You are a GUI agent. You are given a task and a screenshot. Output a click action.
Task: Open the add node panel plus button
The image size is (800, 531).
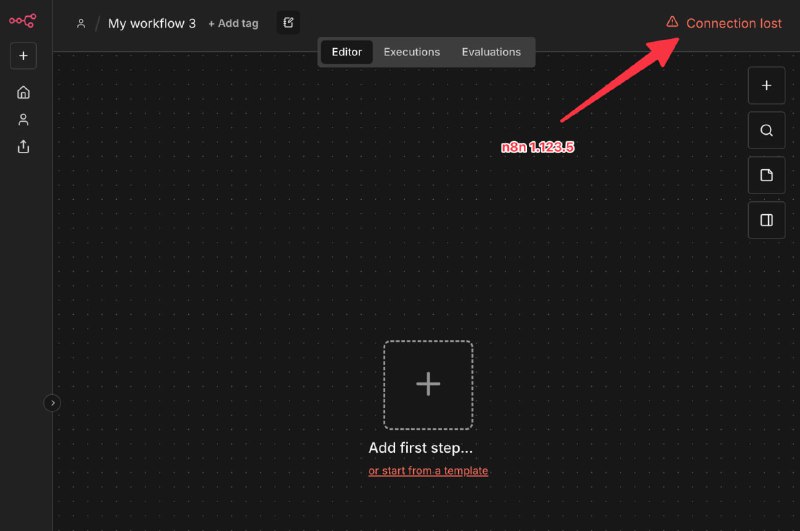tap(767, 85)
